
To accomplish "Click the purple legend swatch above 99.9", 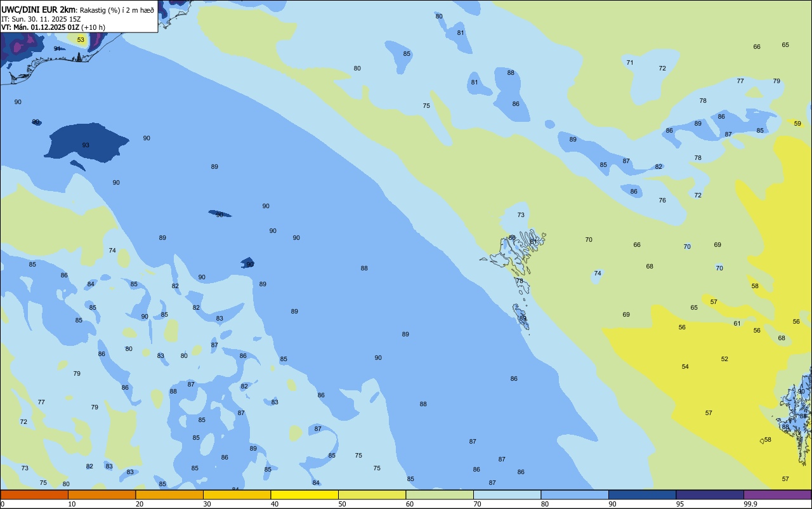I will tap(778, 494).
